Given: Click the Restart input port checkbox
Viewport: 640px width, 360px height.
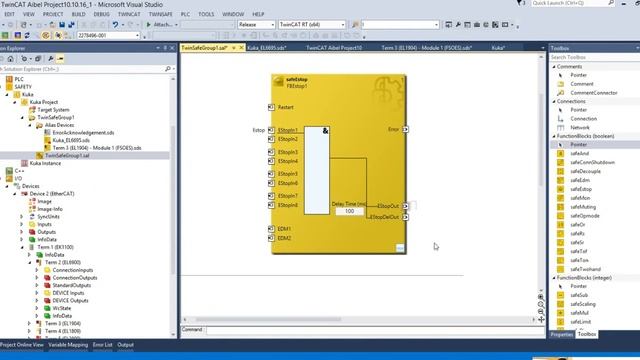Looking at the screenshot, I should pos(271,107).
